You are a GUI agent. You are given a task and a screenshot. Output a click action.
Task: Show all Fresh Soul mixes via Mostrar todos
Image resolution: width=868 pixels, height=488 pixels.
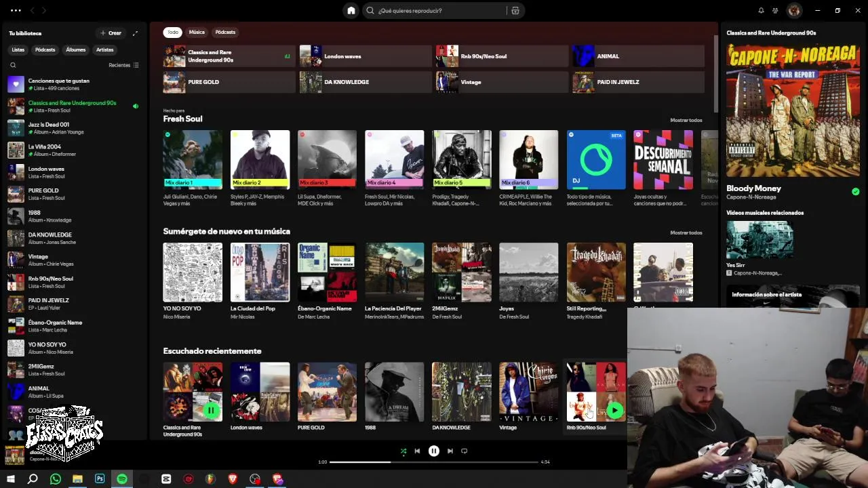click(x=686, y=120)
